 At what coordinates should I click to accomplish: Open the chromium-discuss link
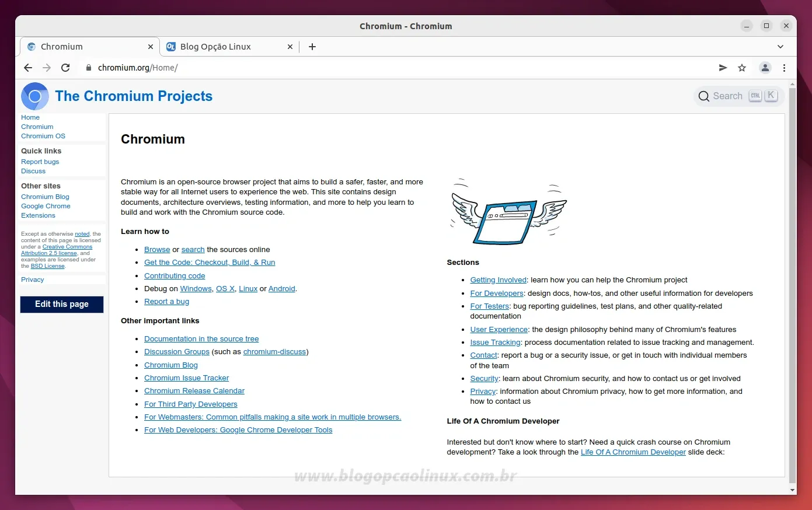click(274, 352)
